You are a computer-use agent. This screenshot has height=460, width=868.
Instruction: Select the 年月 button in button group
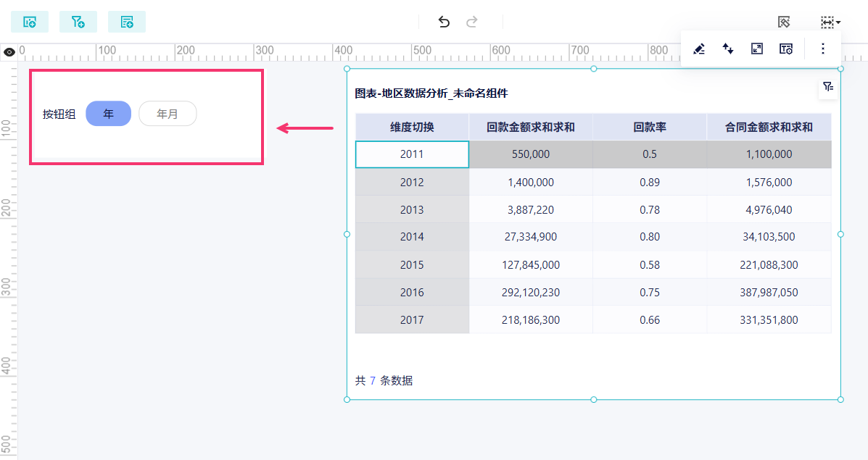(168, 114)
